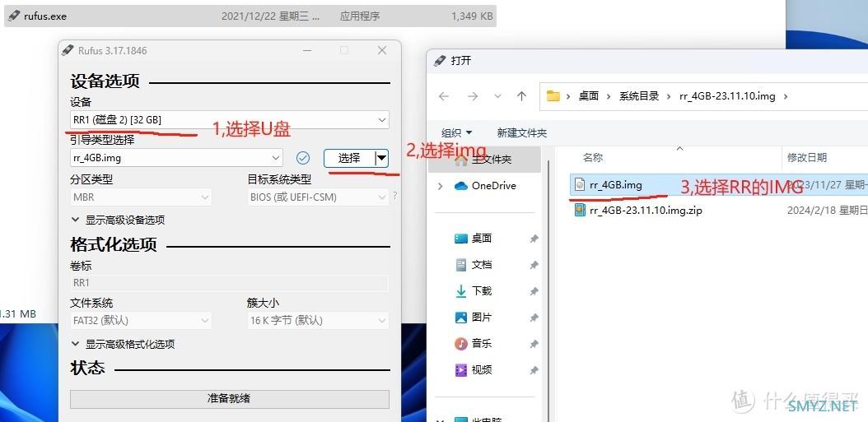
Task: Click the 新建文件夹 button
Action: coord(521,132)
